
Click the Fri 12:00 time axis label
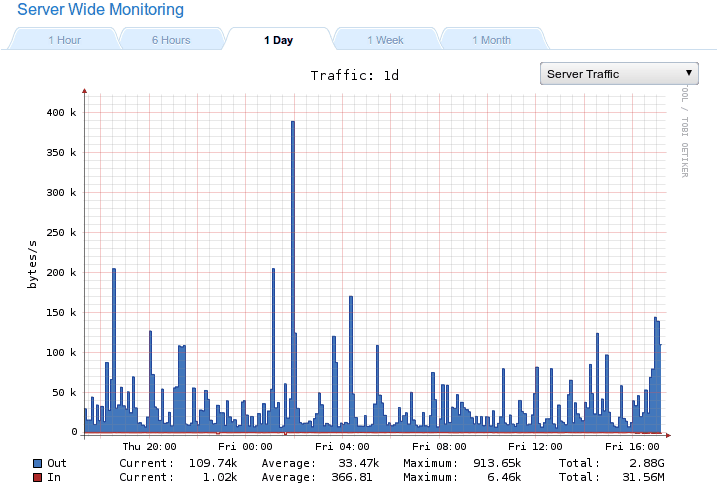point(534,447)
